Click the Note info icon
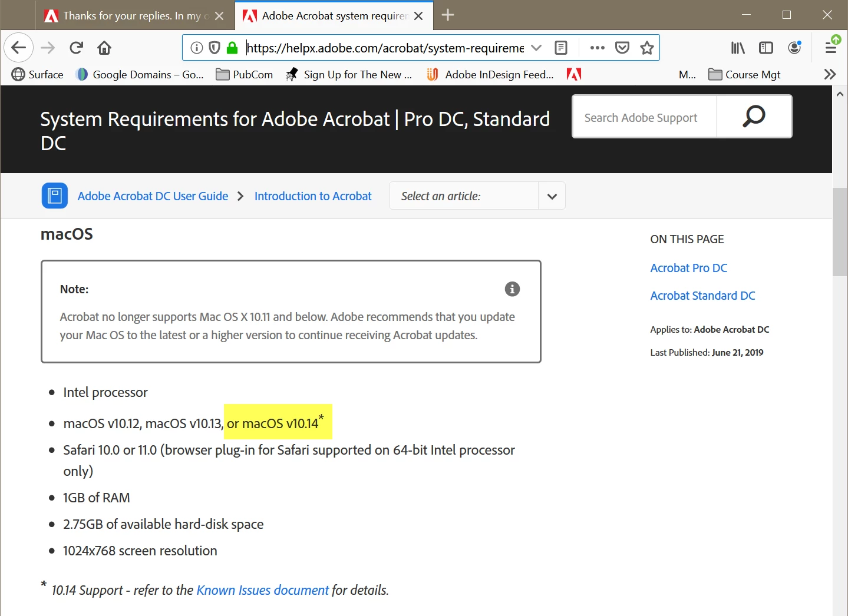Screen dimensions: 848x616 point(512,289)
